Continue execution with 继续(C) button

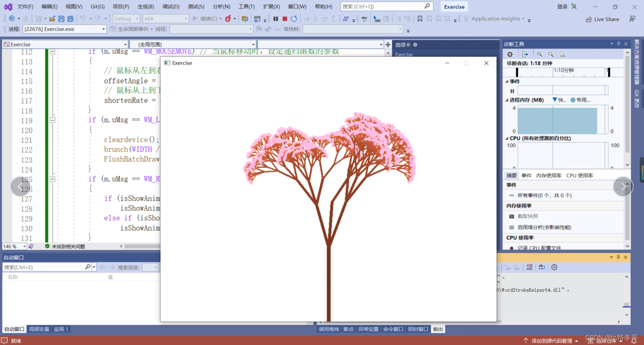tap(206, 18)
